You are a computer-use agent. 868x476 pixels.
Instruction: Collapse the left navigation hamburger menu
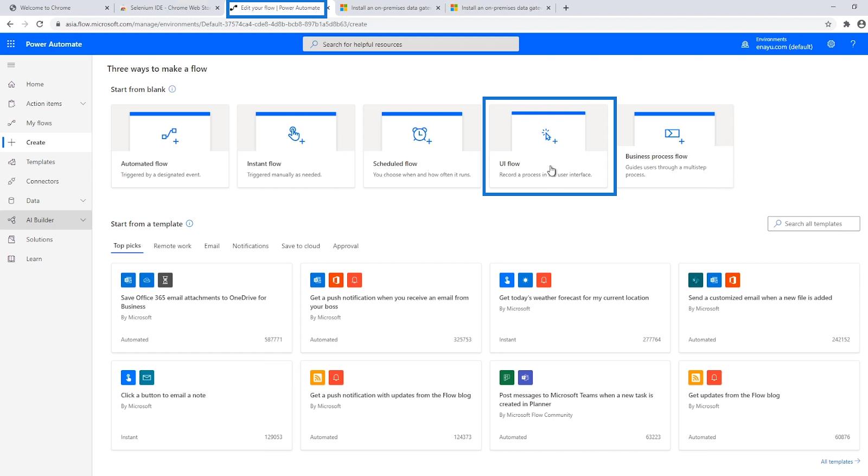point(11,65)
